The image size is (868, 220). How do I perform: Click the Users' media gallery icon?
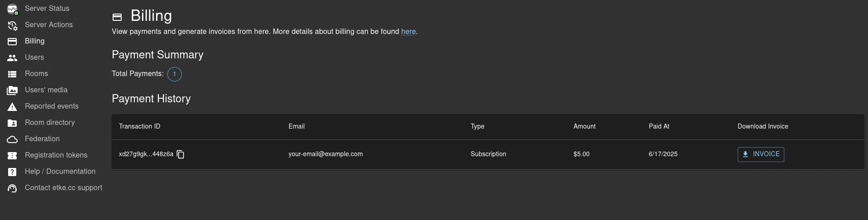(12, 91)
